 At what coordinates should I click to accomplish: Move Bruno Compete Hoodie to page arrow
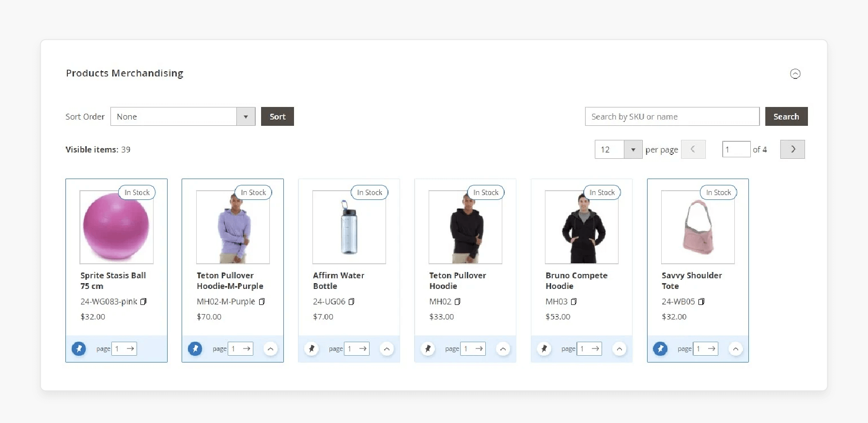click(x=595, y=348)
